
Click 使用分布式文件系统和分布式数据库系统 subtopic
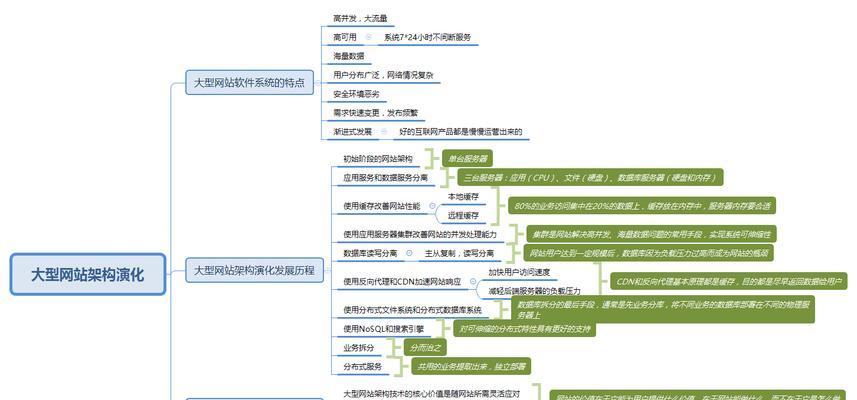pos(412,310)
